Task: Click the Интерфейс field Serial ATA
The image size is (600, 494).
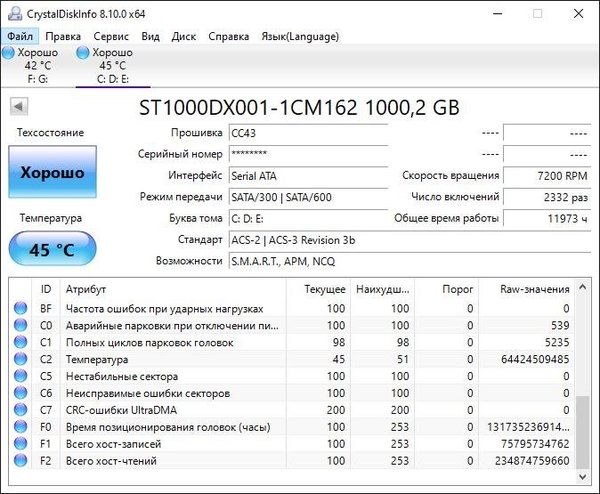Action: (x=308, y=176)
